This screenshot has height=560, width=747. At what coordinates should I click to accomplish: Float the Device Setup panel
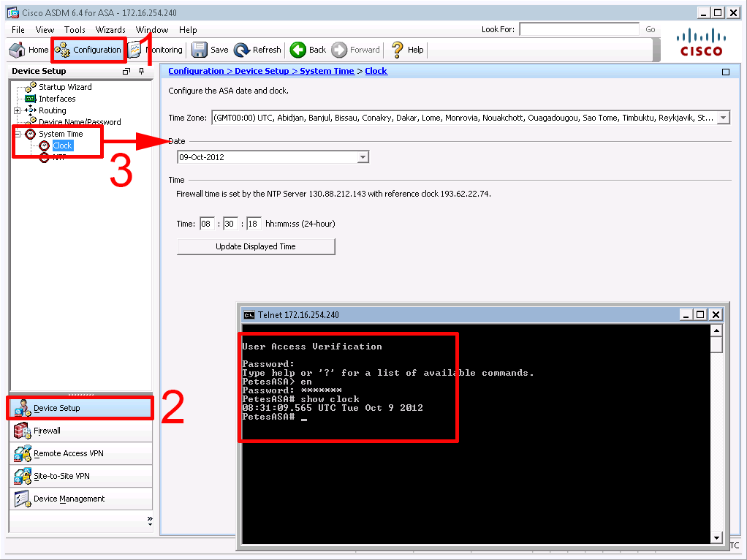point(126,71)
